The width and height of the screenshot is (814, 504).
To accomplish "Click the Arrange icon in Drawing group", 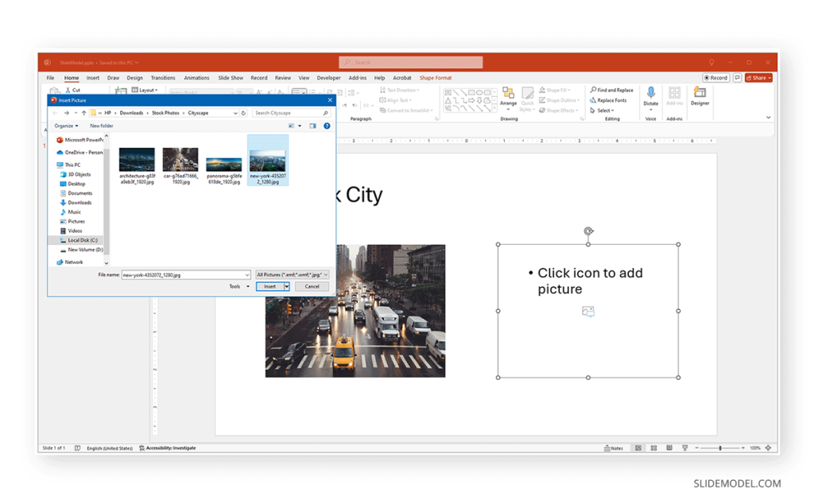I will 508,94.
